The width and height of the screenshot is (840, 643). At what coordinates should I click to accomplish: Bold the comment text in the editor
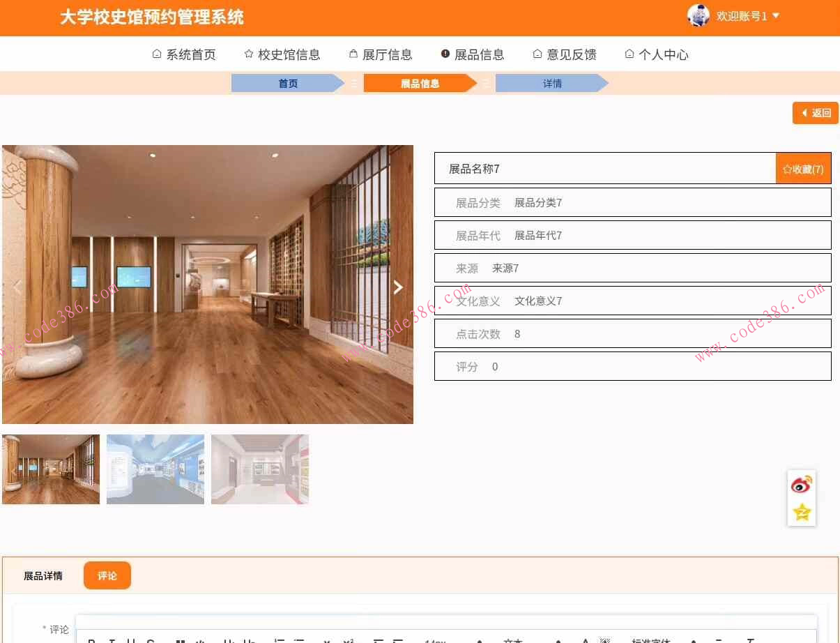(x=90, y=640)
